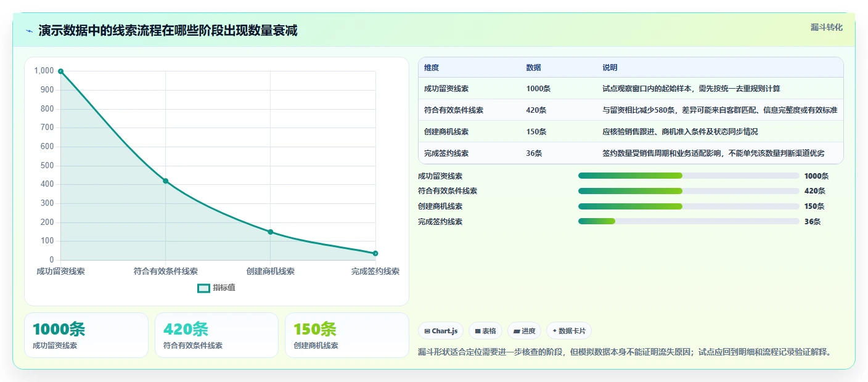
Task: Click 成功留资线索 in the table's first row
Action: 446,89
